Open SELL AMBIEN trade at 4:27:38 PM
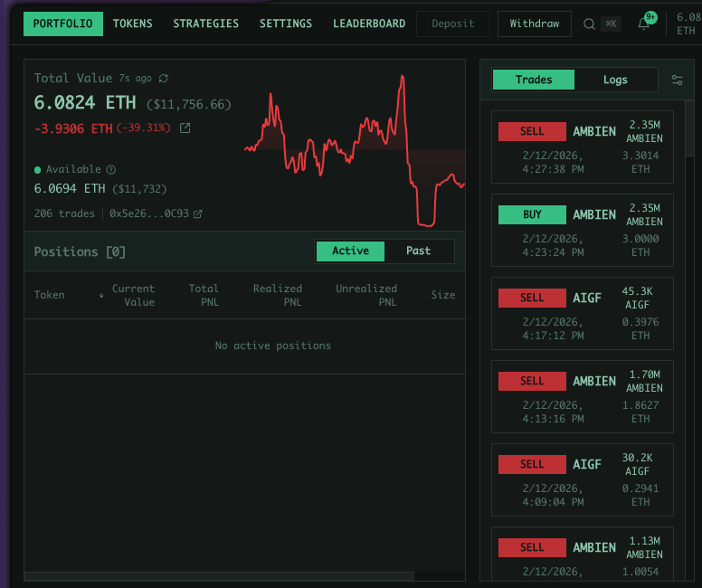The width and height of the screenshot is (702, 588). [583, 147]
